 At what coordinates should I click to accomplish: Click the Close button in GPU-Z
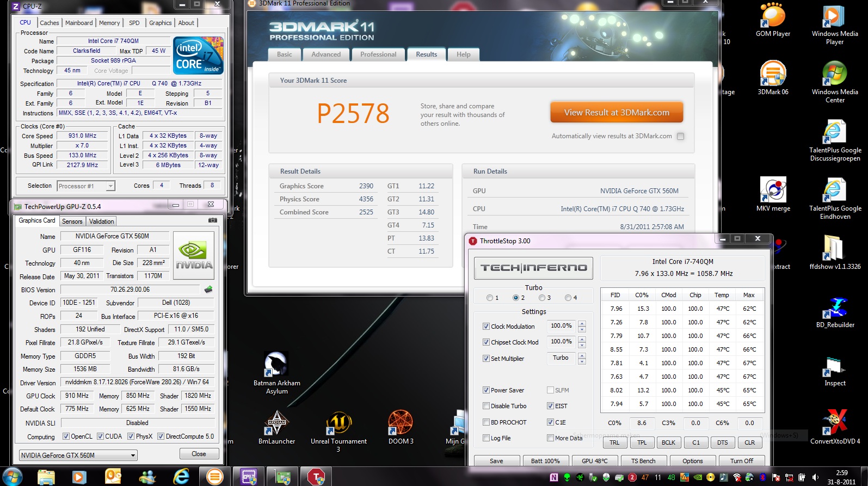199,454
